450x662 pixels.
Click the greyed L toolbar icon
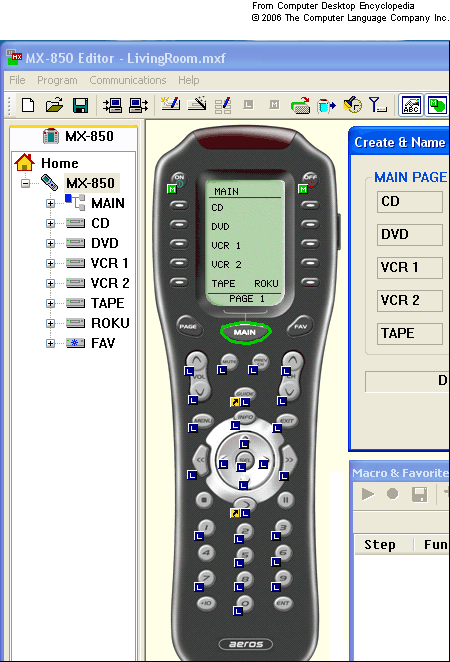click(249, 105)
